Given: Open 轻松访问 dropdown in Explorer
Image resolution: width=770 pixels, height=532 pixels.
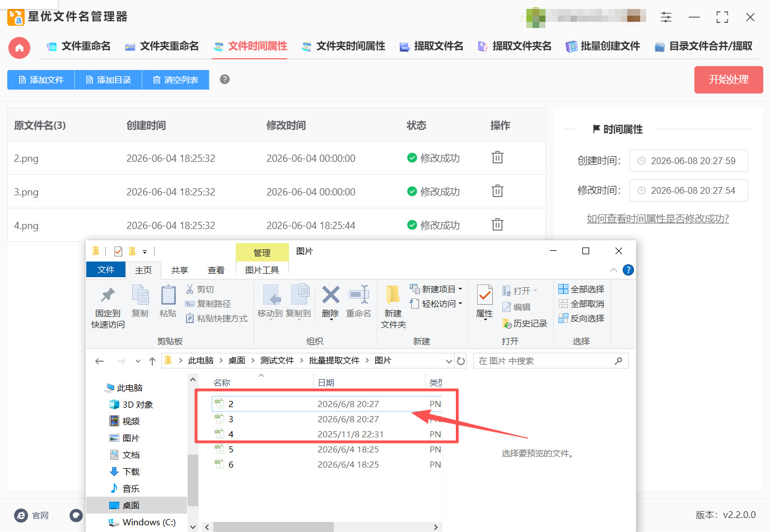Looking at the screenshot, I should (436, 304).
